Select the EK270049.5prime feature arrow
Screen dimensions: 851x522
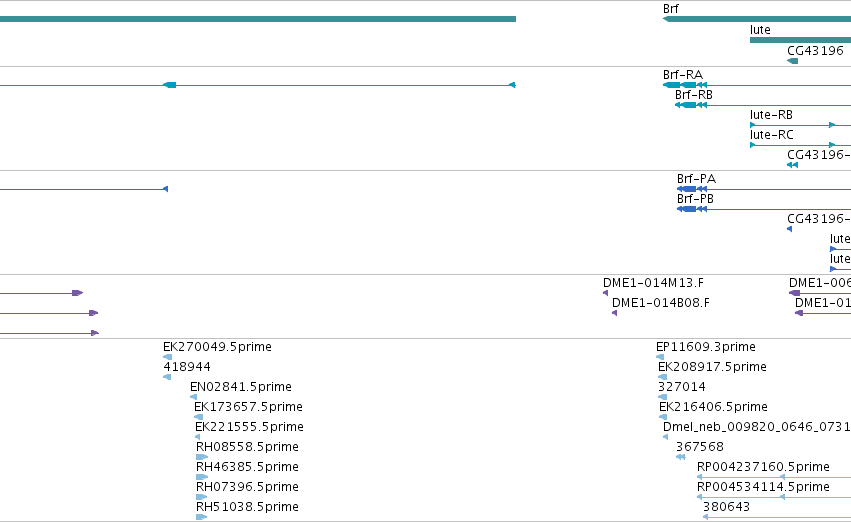[x=167, y=357]
